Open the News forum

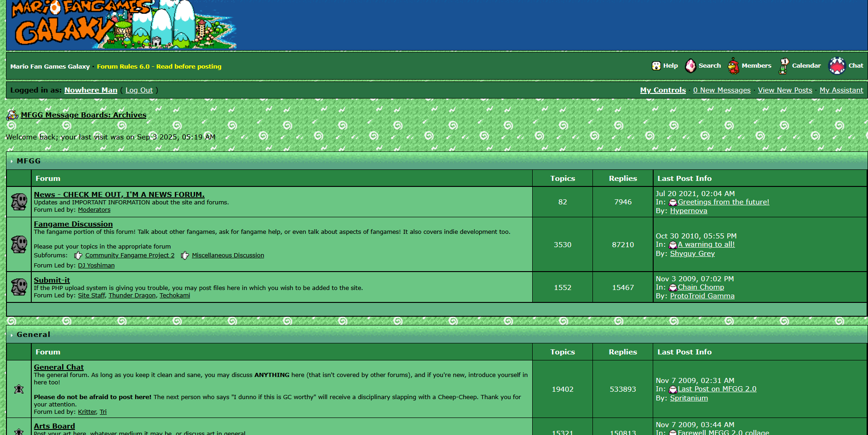[x=119, y=195]
